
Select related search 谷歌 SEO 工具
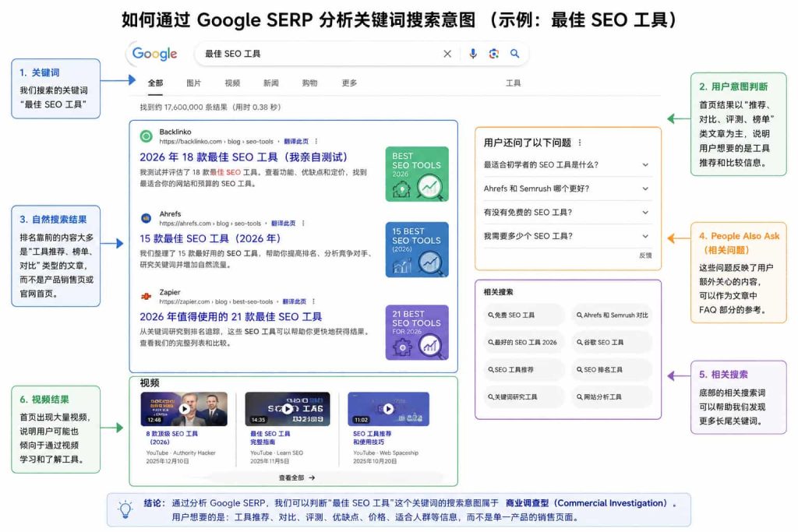pyautogui.click(x=612, y=343)
